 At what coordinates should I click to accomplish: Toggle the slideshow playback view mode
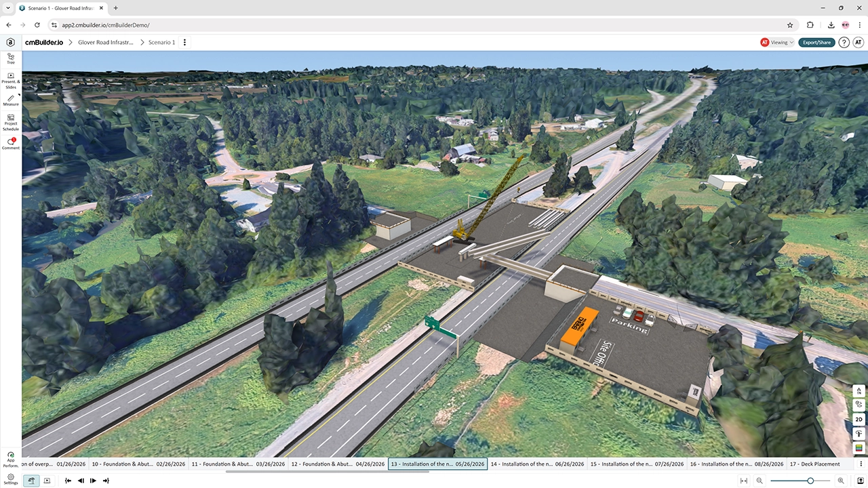[47, 481]
